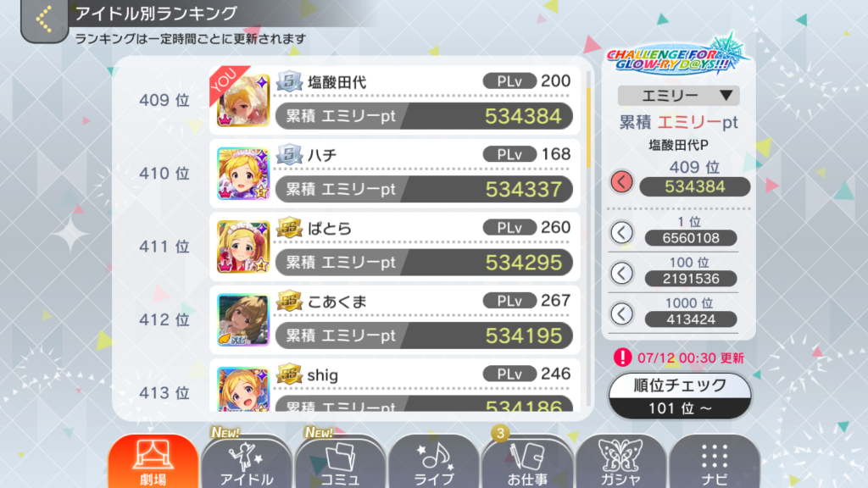The width and height of the screenshot is (868, 488).
Task: Select ばとら ranking entry
Action: pos(395,247)
